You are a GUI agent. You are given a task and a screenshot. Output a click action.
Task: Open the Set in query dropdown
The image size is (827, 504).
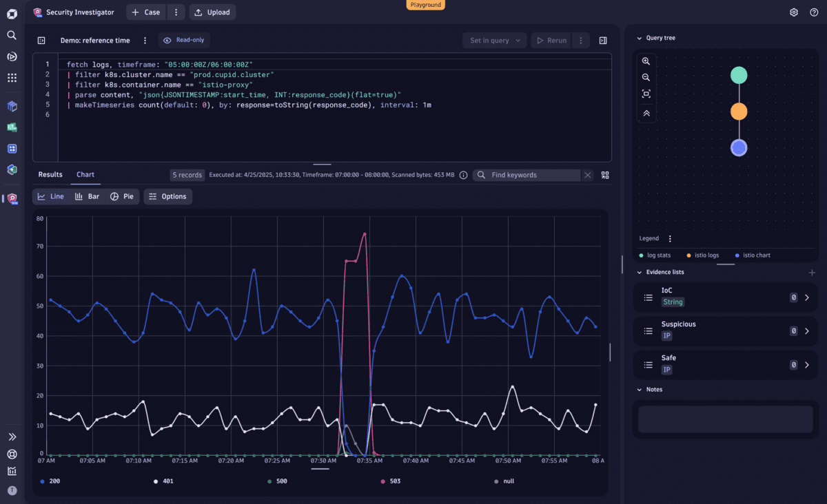[x=494, y=40]
